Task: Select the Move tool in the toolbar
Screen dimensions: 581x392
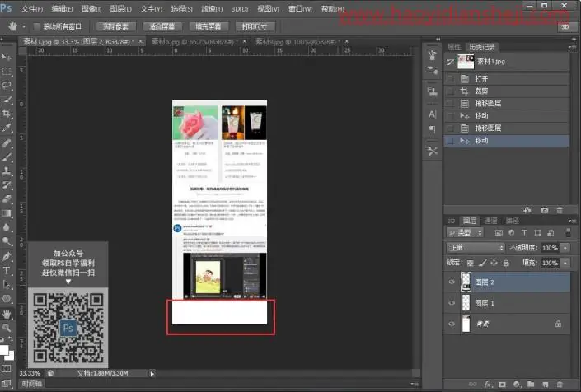Action: coord(7,57)
